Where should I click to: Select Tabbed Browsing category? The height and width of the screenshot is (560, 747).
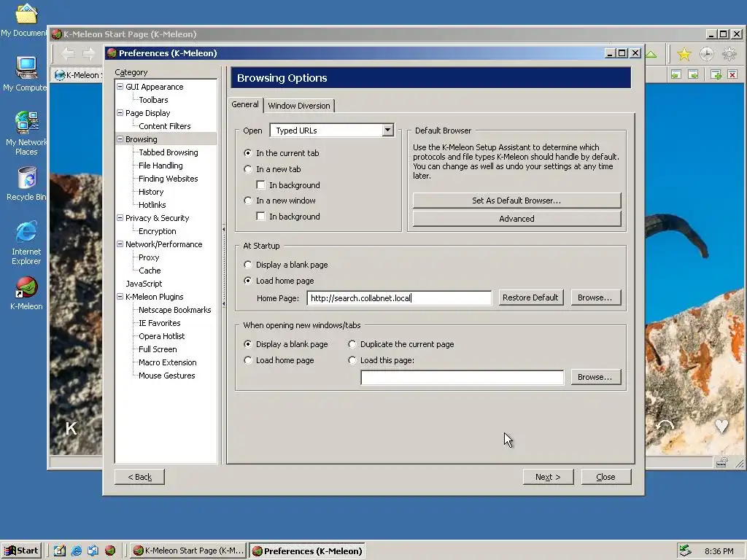169,152
